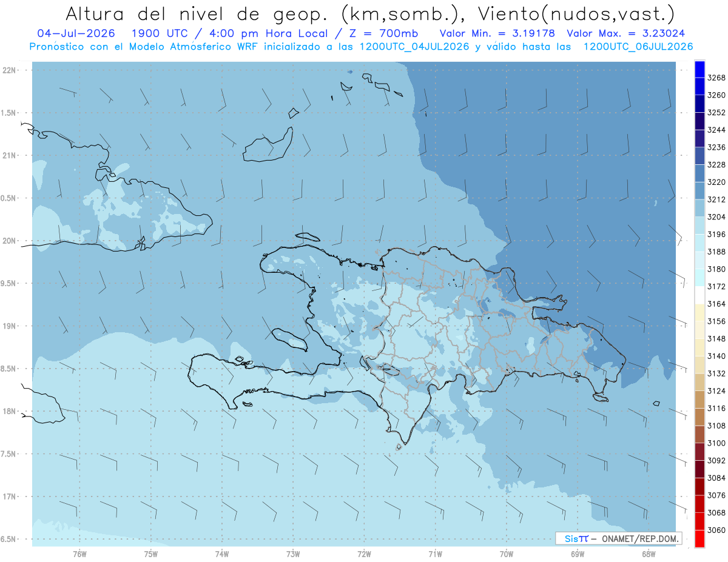The height and width of the screenshot is (562, 728).
Task: Pick the legend swatch between 3220 and 3212
Action: tap(699, 190)
